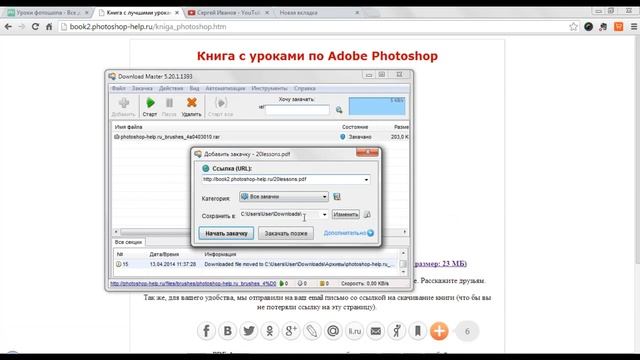This screenshot has width=640, height=360.
Task: Click the Chrome address bar
Action: coord(314,27)
